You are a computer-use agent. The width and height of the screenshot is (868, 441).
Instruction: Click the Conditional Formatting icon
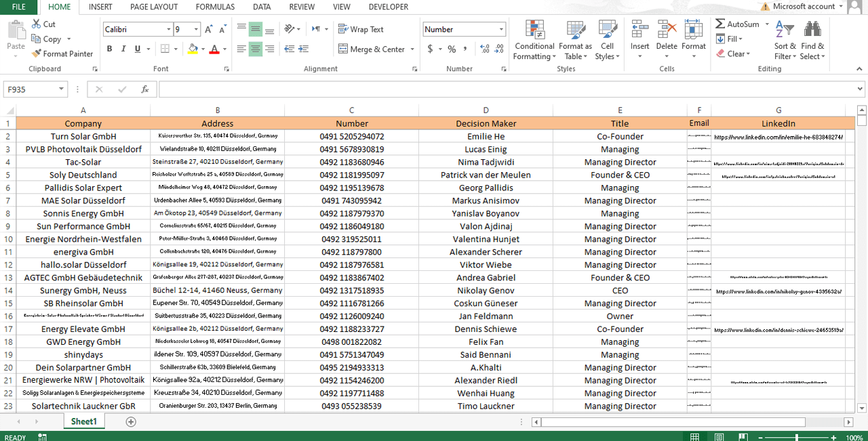pos(534,30)
